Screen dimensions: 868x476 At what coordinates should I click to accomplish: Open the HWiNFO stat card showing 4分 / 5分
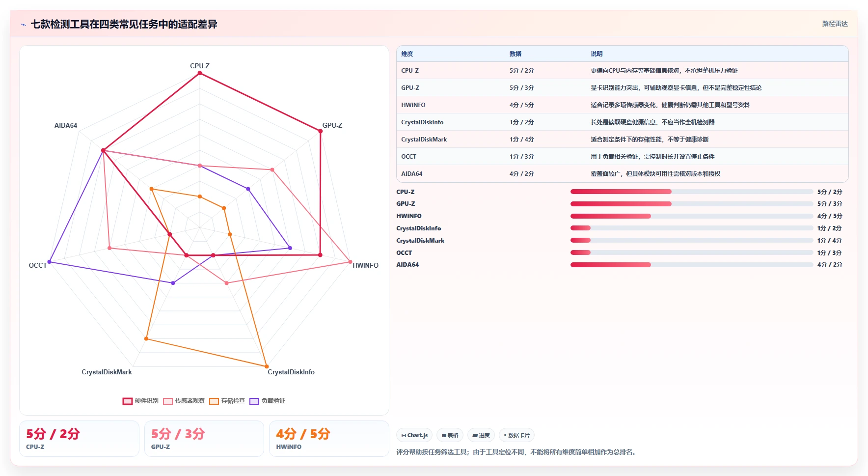(x=329, y=439)
